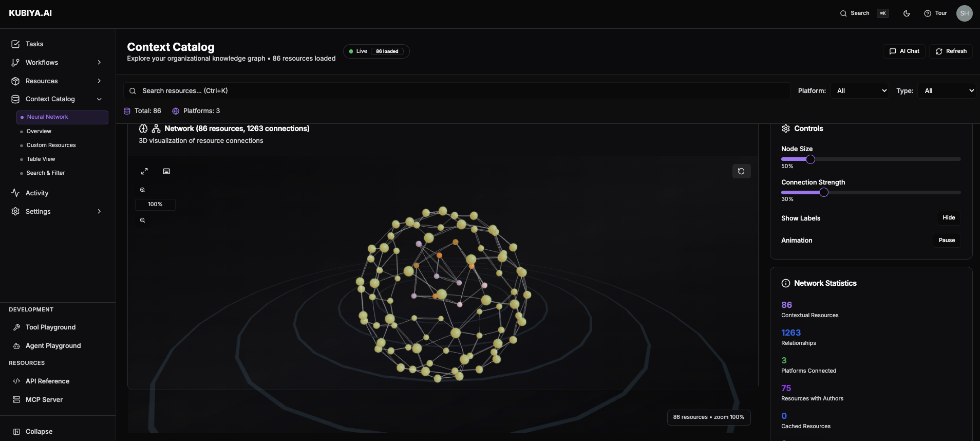
Task: Click the Network Statistics info icon
Action: pyautogui.click(x=786, y=283)
